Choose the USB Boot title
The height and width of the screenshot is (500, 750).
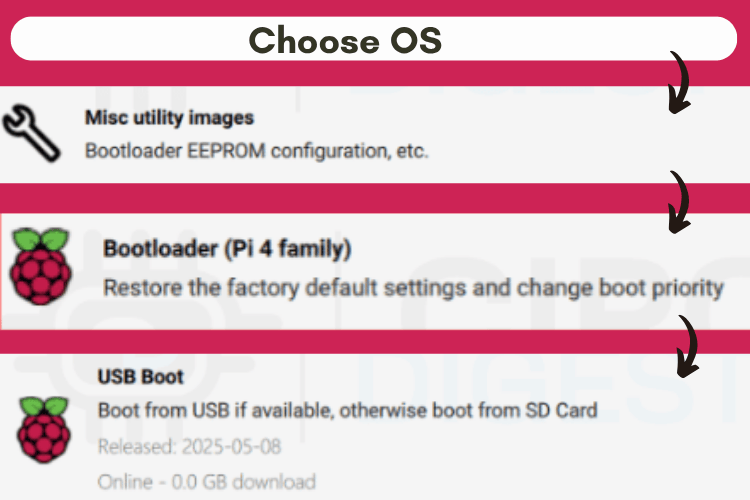coord(140,377)
